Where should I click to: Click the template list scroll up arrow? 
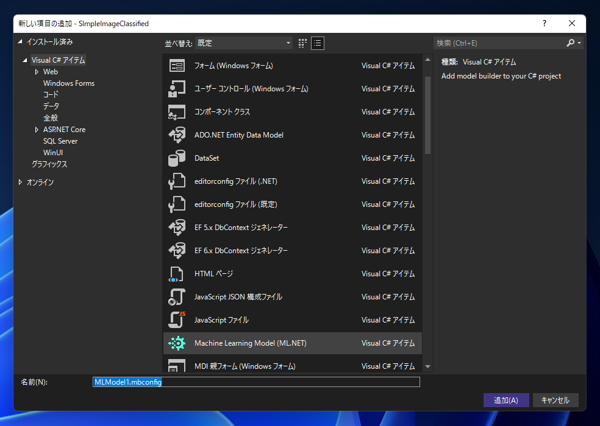428,60
